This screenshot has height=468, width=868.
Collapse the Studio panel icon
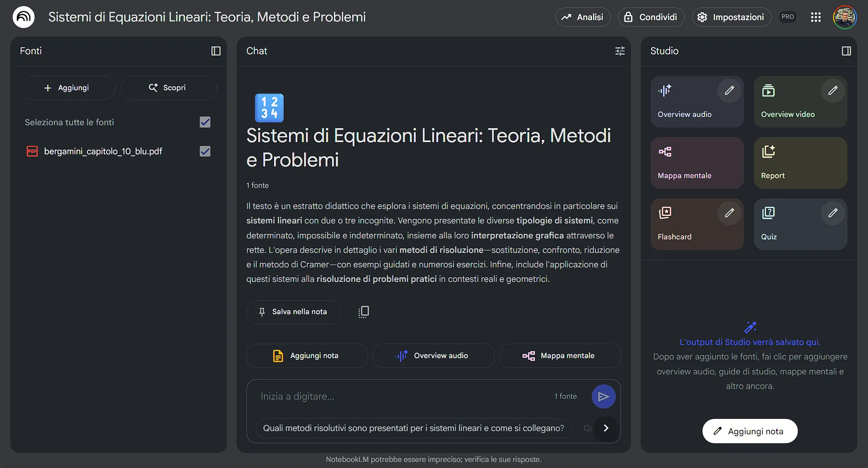(x=846, y=51)
